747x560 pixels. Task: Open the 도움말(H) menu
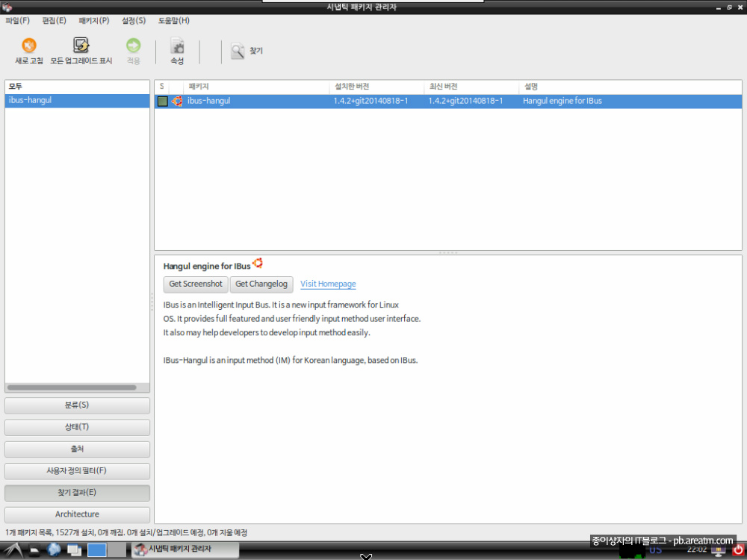coord(174,20)
